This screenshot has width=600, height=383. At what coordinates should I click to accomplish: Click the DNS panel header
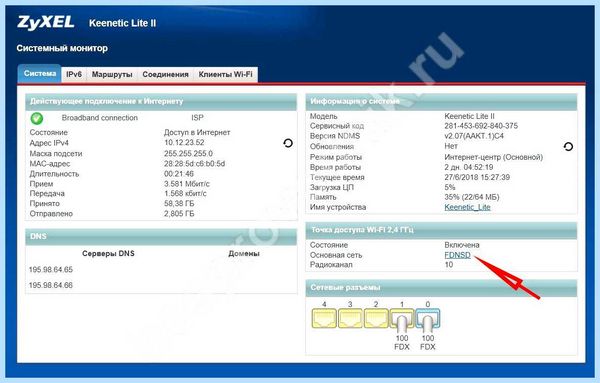pos(161,237)
